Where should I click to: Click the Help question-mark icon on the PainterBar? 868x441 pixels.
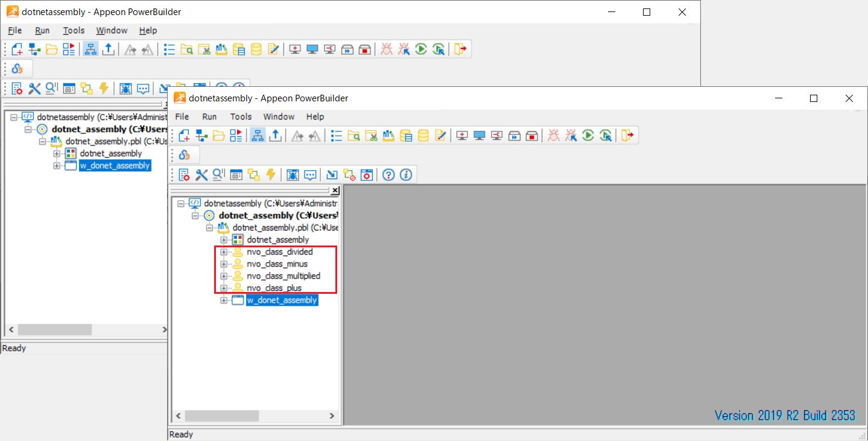(388, 174)
